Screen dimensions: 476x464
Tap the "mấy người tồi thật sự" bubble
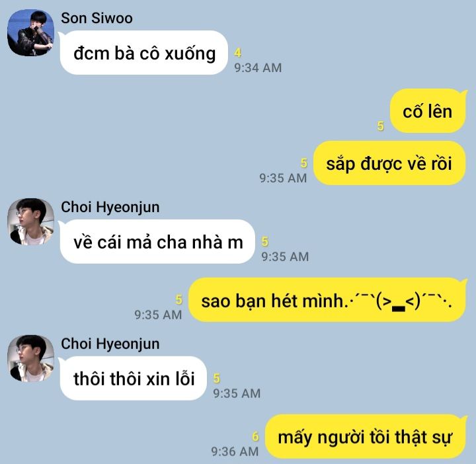click(366, 437)
